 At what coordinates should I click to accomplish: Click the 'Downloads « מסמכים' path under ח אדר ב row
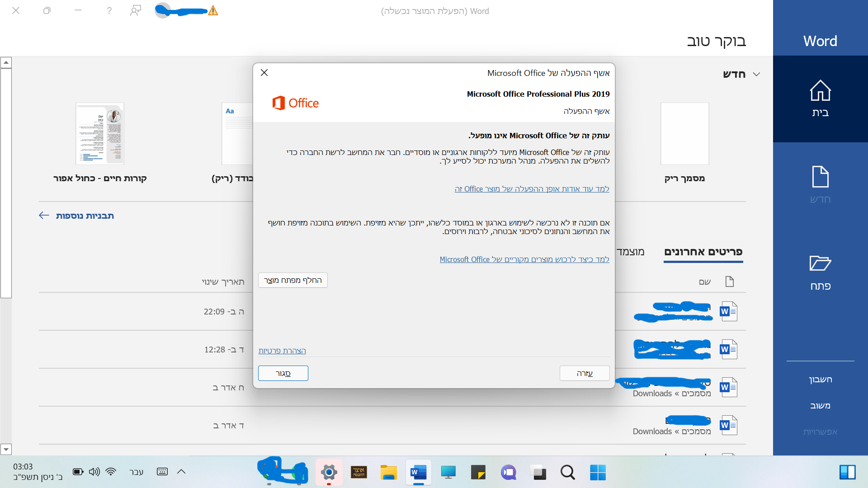(x=671, y=394)
